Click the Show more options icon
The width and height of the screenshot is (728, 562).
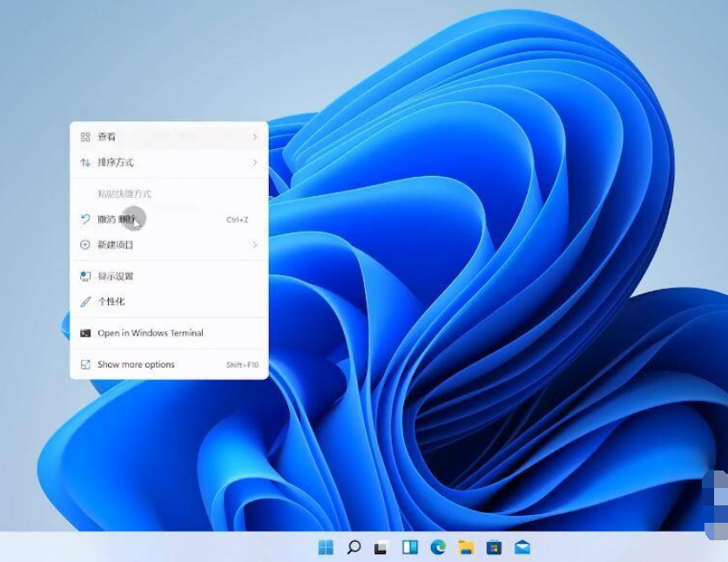click(x=85, y=364)
